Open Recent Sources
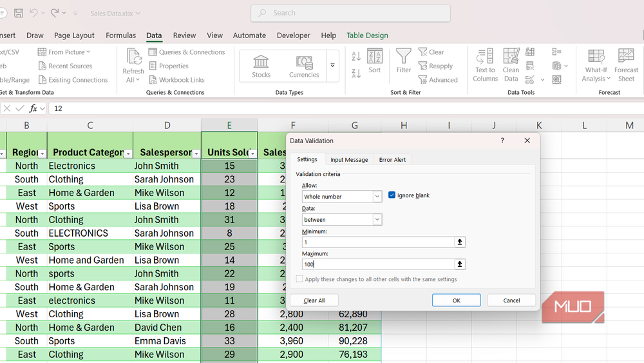Screen dimensions: 644x363 [65, 66]
